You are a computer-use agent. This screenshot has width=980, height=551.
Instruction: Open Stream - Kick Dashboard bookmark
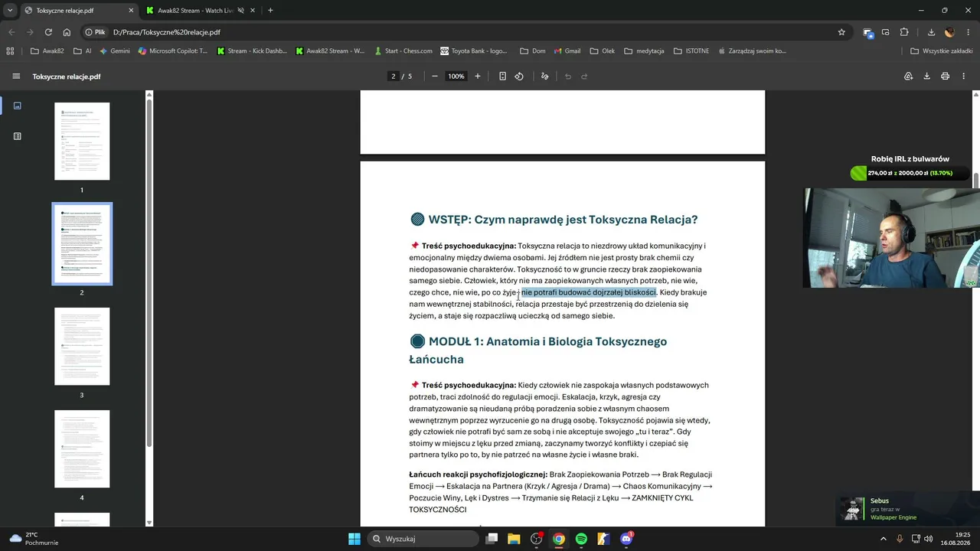point(252,51)
